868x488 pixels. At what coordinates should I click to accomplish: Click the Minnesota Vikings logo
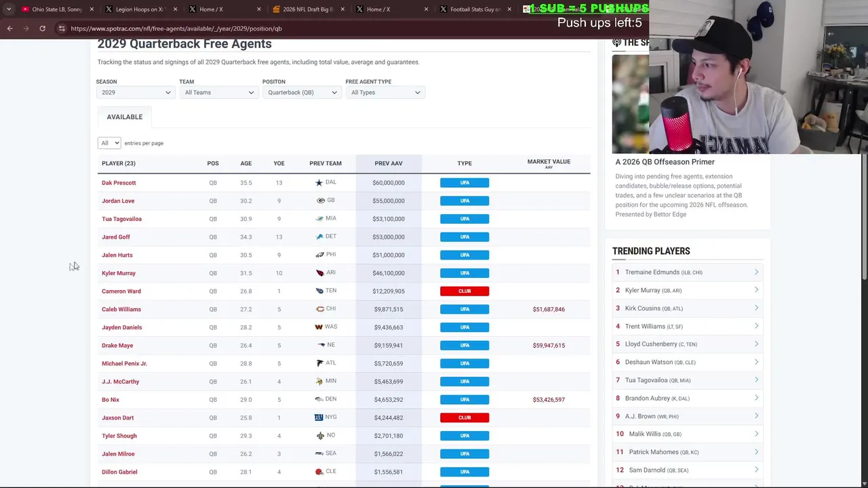point(319,382)
